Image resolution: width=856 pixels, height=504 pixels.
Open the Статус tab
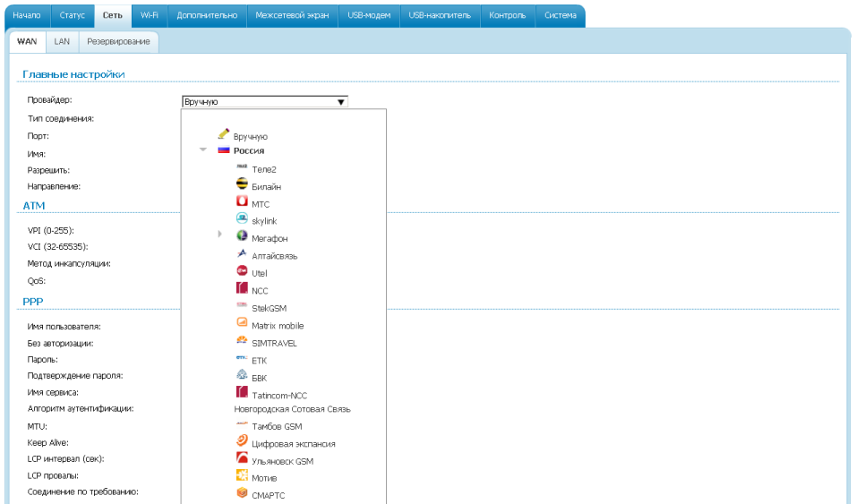[x=72, y=15]
